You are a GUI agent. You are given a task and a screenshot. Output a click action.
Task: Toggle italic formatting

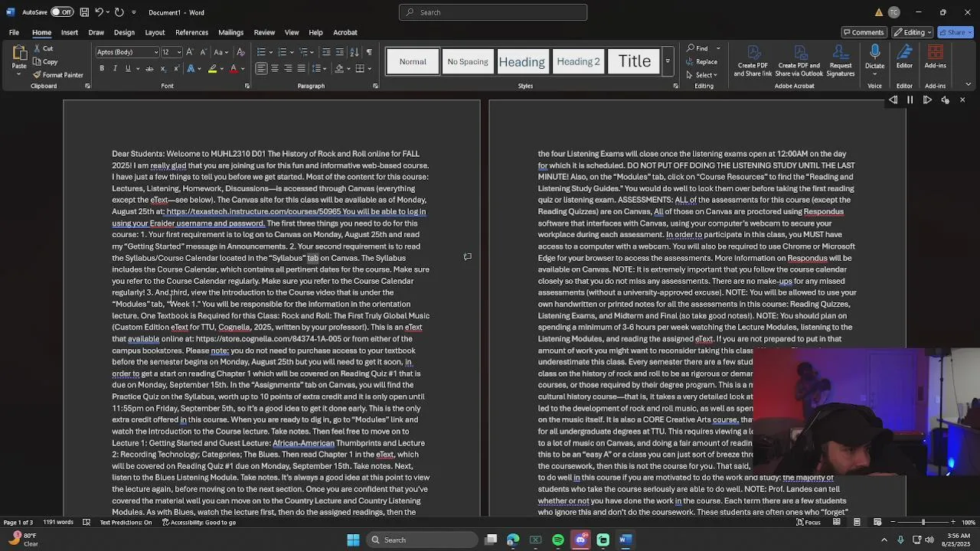(x=115, y=68)
